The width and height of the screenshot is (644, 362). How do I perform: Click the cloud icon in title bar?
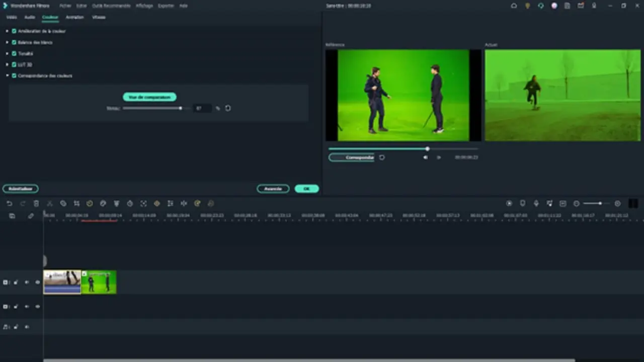[514, 6]
